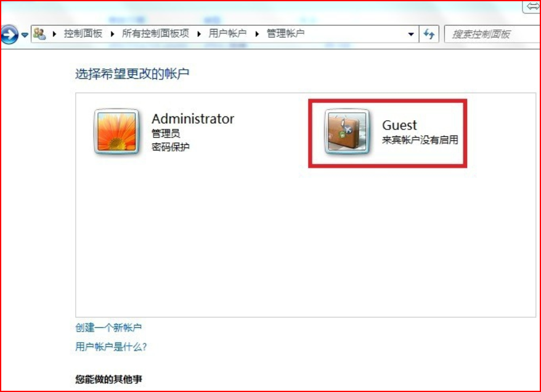This screenshot has height=392, width=541.
Task: Expand the arrow before 所有控制面板项
Action: click(x=112, y=34)
